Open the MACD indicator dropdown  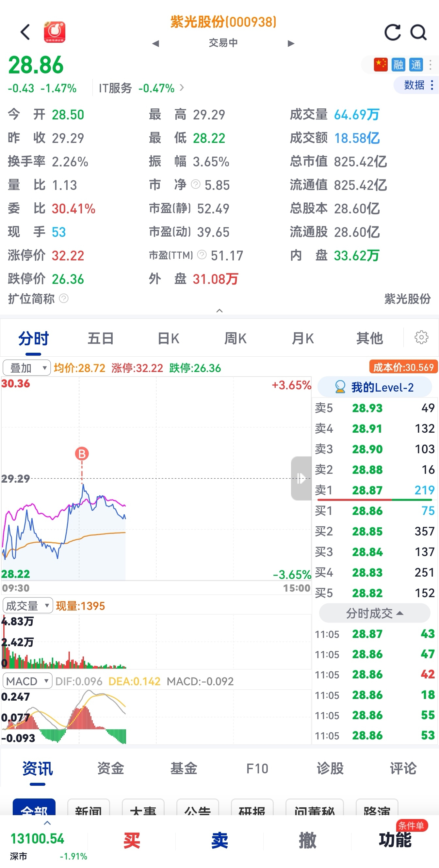(x=27, y=681)
